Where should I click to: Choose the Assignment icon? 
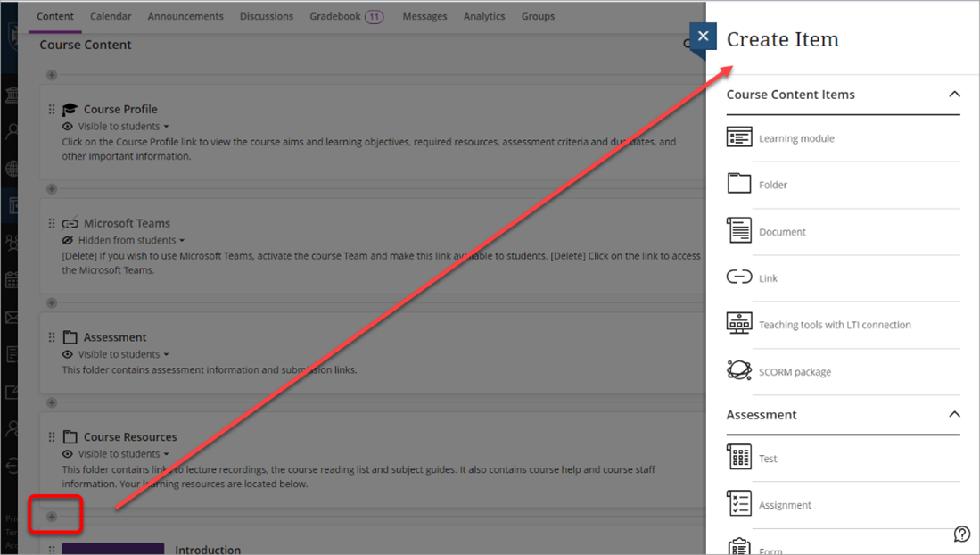tap(739, 504)
